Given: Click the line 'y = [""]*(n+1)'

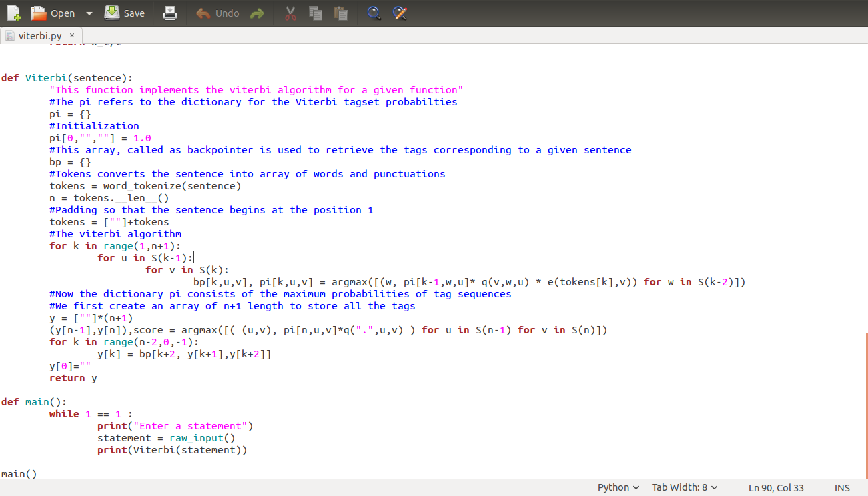Looking at the screenshot, I should [91, 318].
